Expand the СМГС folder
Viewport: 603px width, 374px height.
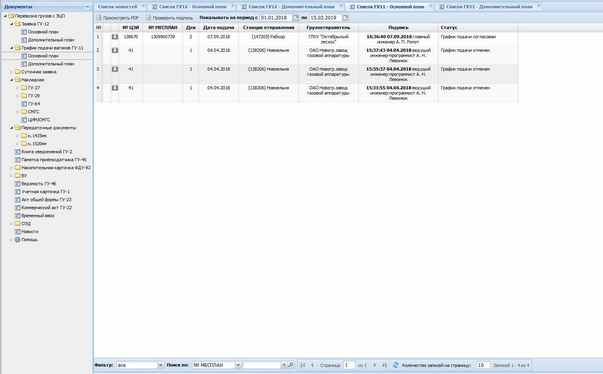(x=18, y=112)
